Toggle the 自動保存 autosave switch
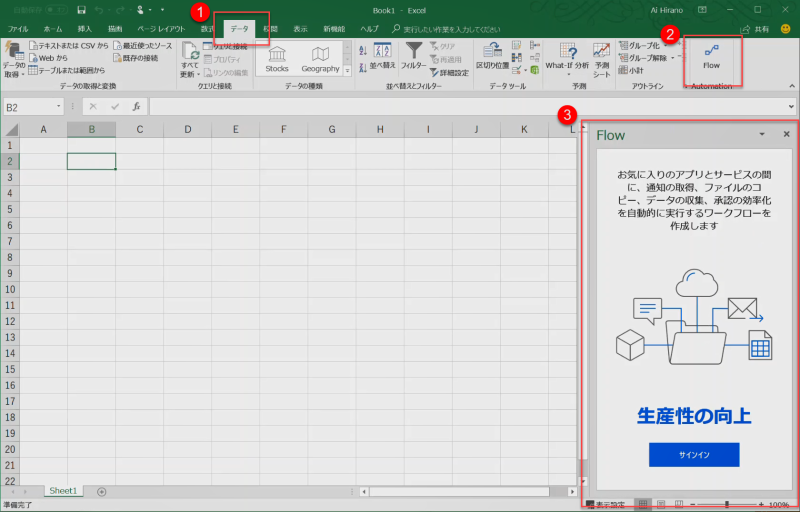The width and height of the screenshot is (800, 512). coord(56,10)
